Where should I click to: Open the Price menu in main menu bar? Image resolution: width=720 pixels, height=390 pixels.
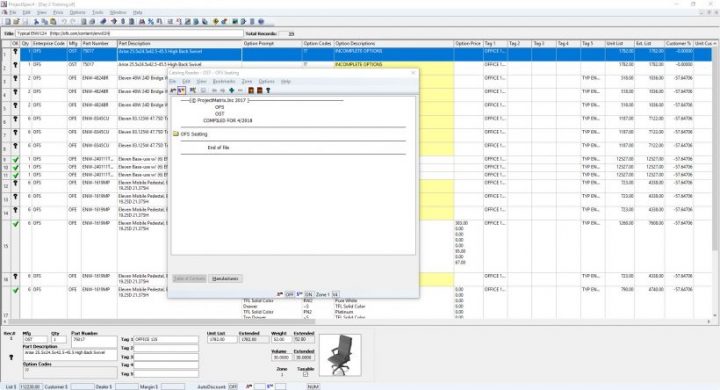click(x=58, y=12)
